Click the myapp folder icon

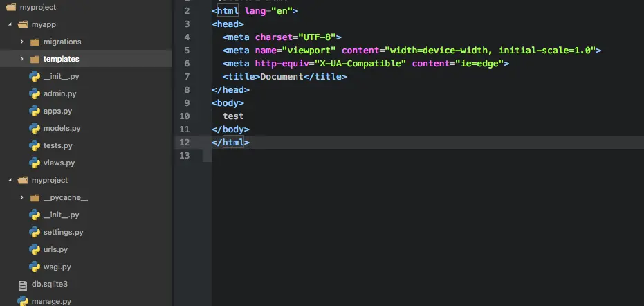point(23,25)
